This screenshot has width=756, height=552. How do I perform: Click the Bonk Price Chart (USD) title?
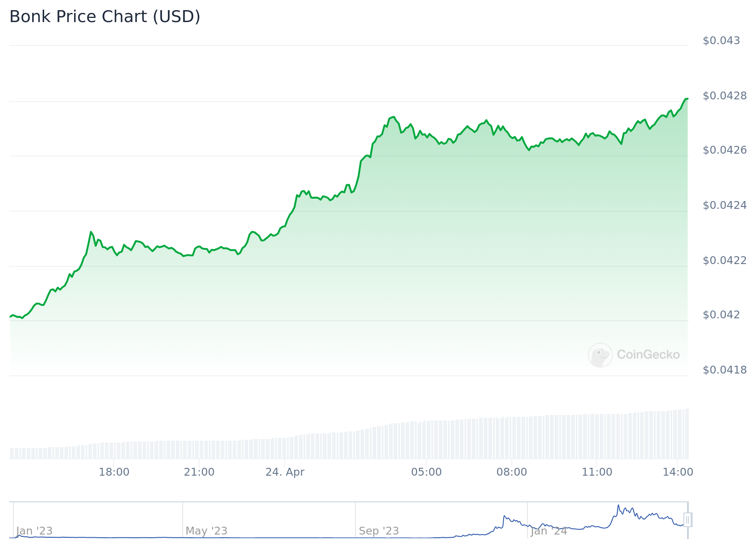[105, 17]
